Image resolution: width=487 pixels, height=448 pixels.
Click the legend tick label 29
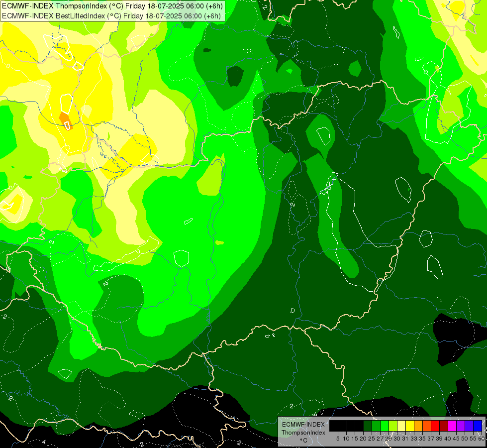click(x=389, y=439)
